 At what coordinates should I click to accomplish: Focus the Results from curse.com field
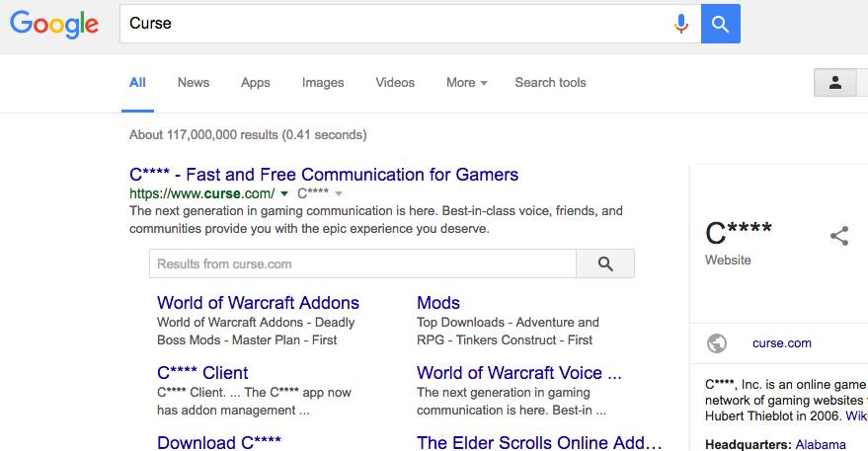[x=362, y=263]
